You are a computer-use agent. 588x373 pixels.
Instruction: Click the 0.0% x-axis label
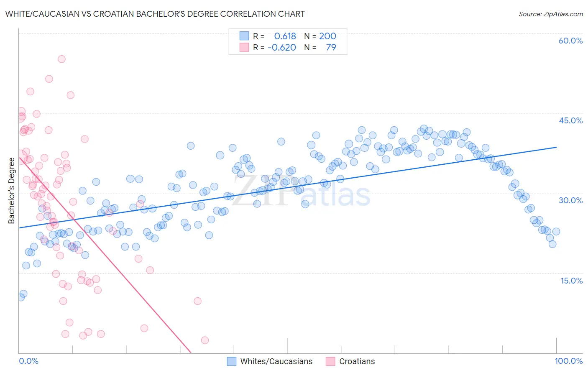pos(28,361)
